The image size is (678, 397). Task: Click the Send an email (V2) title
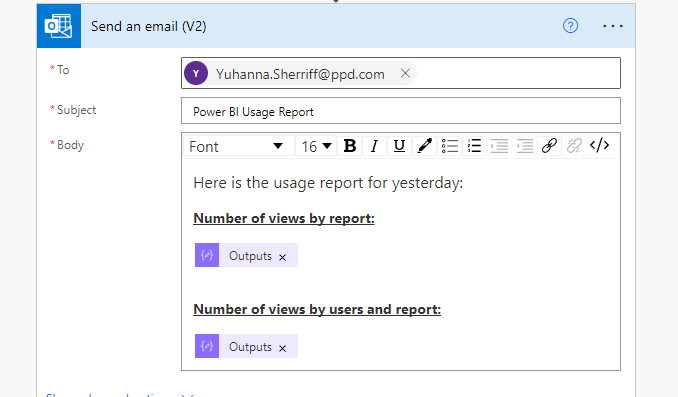point(148,26)
